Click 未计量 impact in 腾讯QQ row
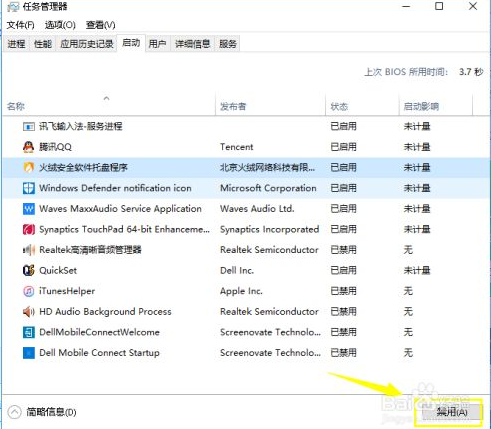 (x=417, y=147)
